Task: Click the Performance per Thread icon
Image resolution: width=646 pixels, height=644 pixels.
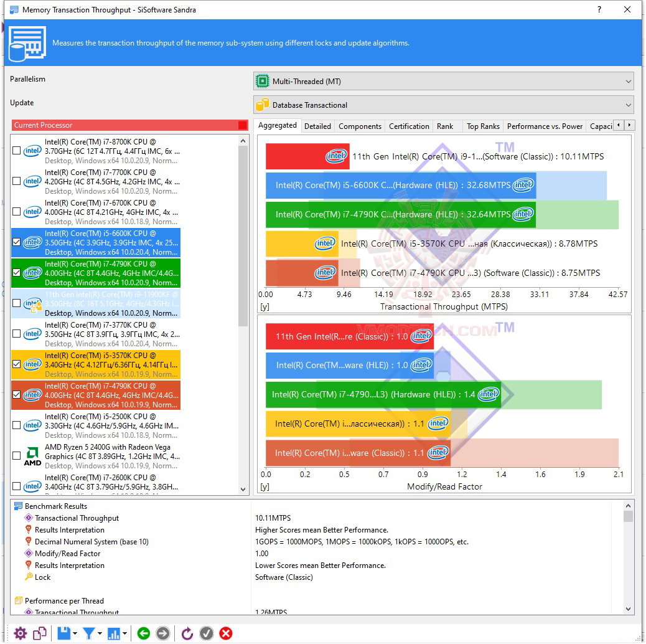Action: [x=18, y=600]
